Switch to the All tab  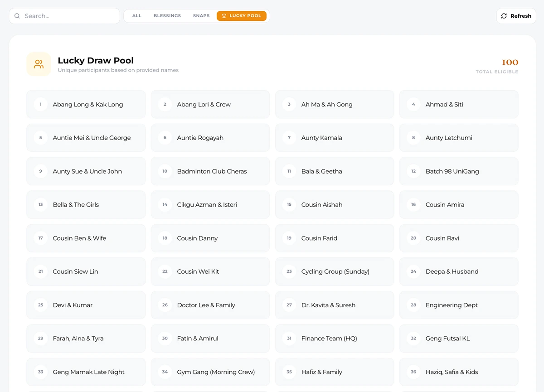tap(136, 16)
